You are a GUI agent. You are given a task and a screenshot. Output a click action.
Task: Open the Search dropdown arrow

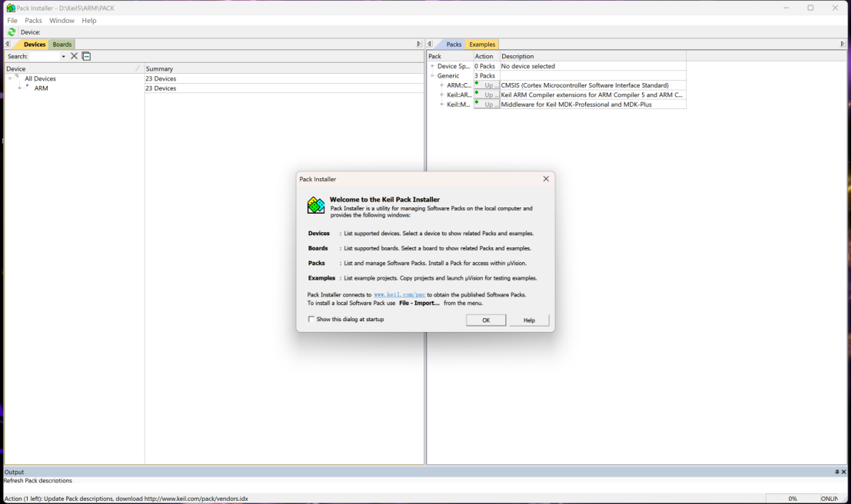(64, 57)
